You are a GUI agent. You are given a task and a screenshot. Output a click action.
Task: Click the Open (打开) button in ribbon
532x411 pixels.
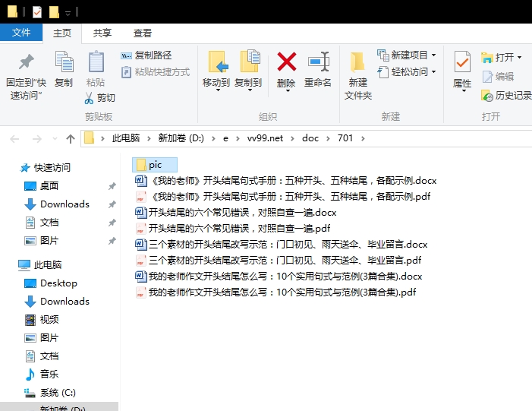[x=502, y=58]
